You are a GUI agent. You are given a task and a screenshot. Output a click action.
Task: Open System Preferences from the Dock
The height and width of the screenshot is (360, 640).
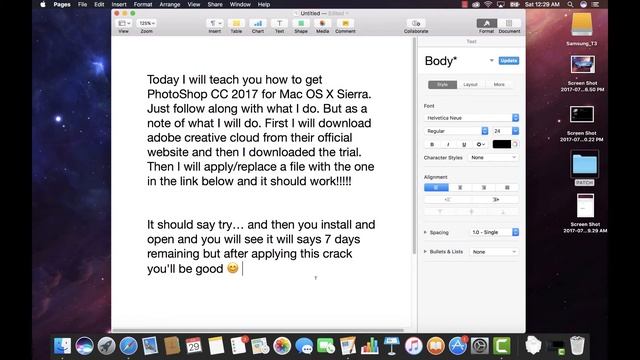coord(480,346)
